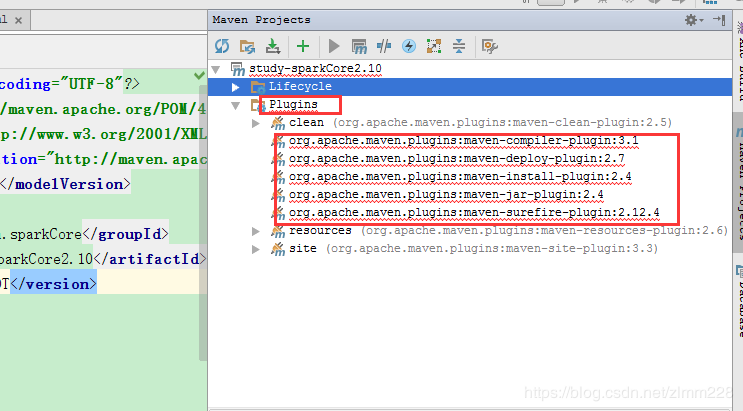Toggle skip tests mode lightning icon
Image resolution: width=743 pixels, height=411 pixels.
(x=409, y=46)
